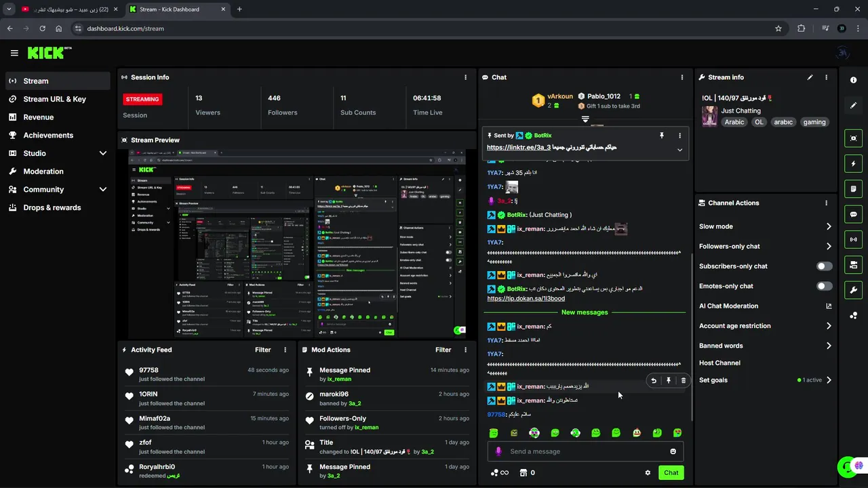
Task: Click the Send a message field
Action: (x=585, y=451)
